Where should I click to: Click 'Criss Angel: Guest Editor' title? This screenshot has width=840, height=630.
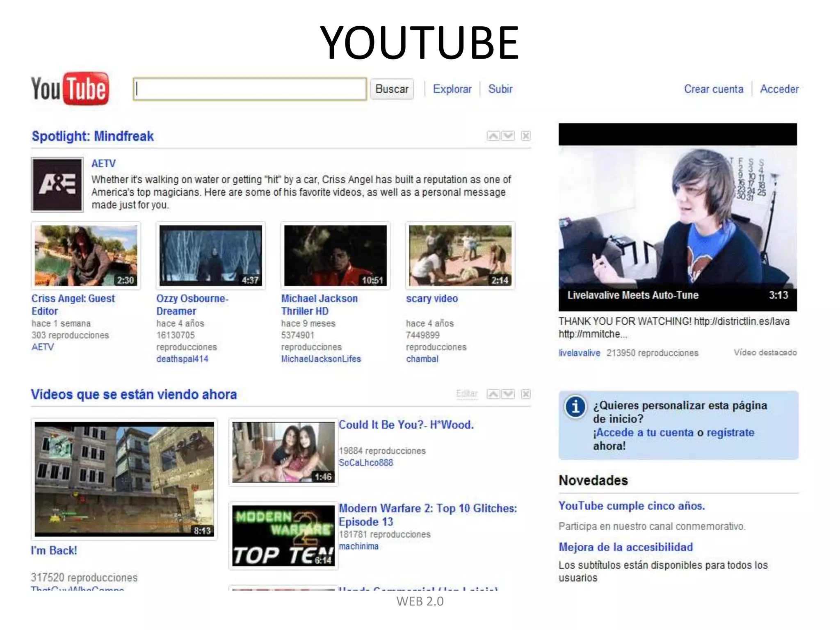73,305
